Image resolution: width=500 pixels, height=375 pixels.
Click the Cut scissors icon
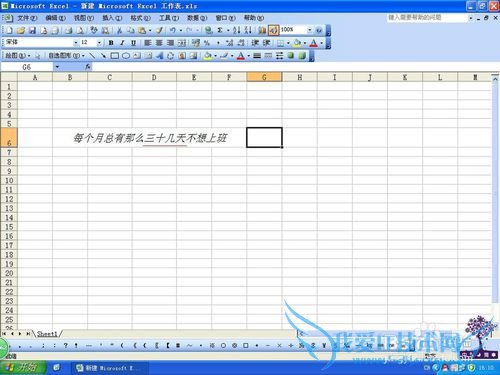pos(119,30)
